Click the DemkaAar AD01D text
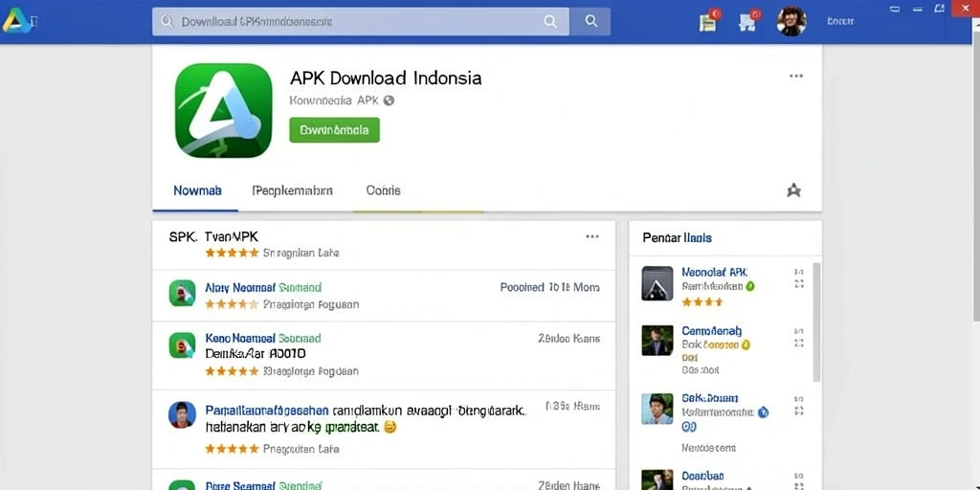 click(256, 354)
